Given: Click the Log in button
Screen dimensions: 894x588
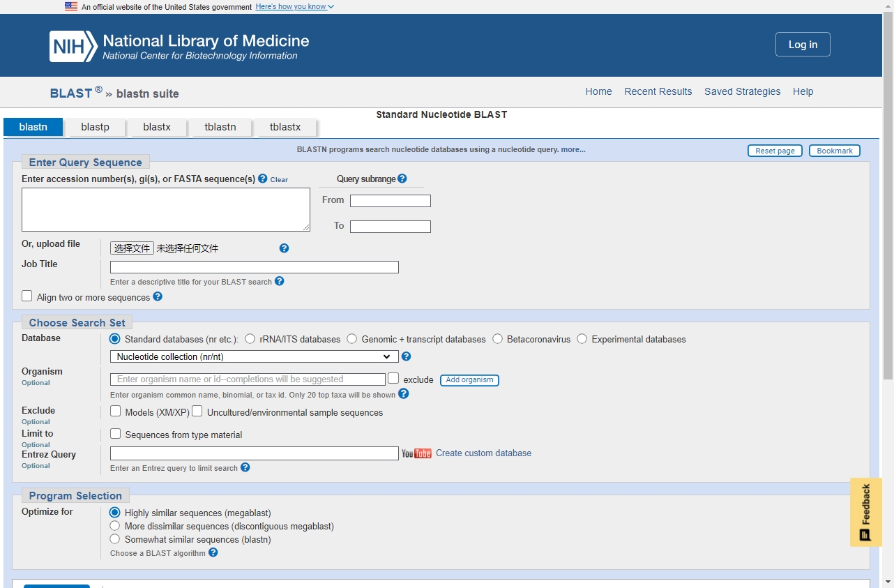Looking at the screenshot, I should click(x=803, y=45).
